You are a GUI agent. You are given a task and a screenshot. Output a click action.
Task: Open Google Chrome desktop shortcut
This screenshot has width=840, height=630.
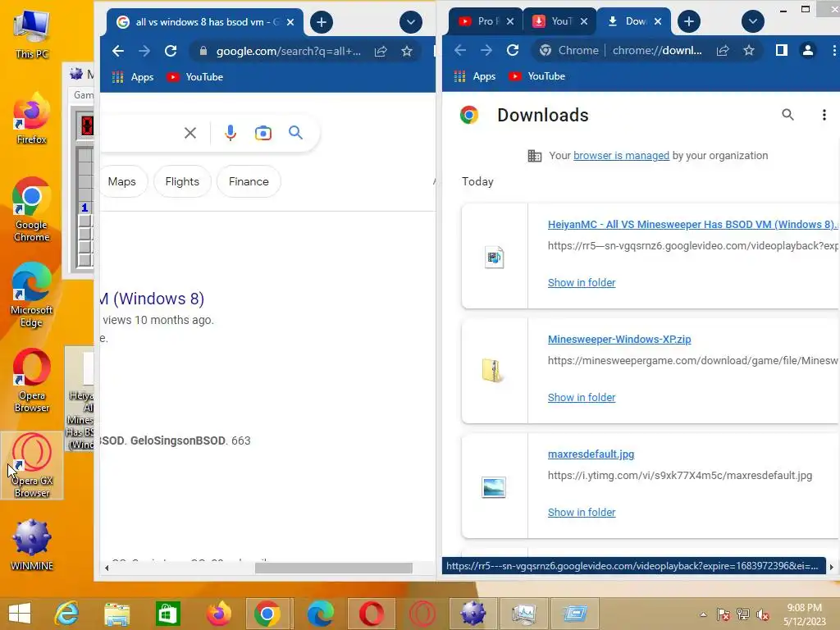[32, 209]
